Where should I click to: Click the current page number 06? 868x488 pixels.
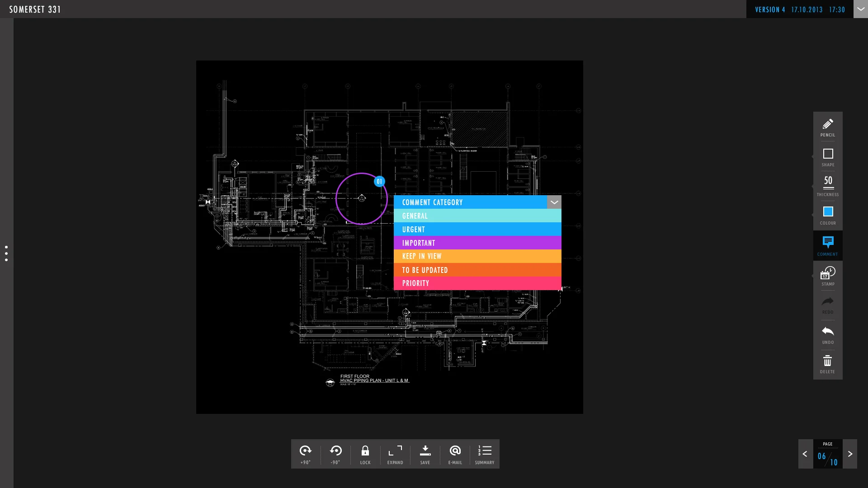coord(821,456)
